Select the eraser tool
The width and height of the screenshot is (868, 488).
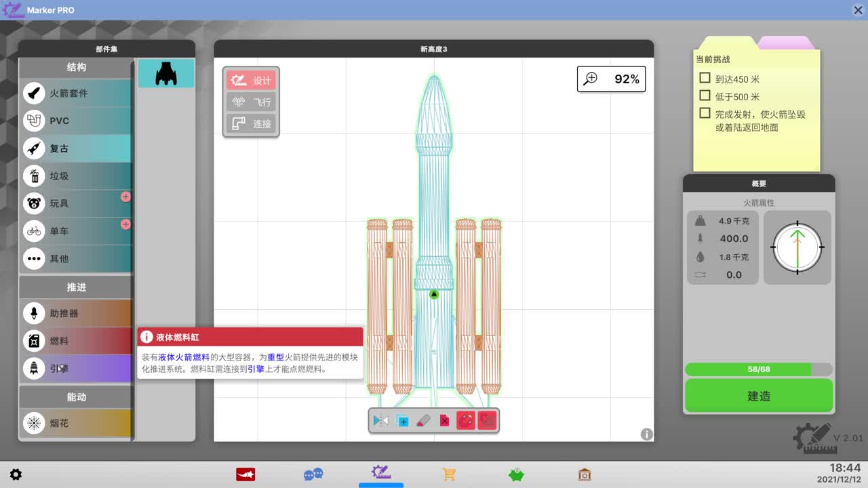[x=423, y=421]
